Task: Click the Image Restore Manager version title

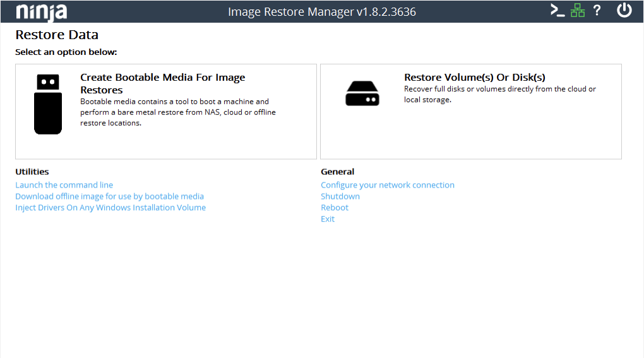Action: tap(321, 12)
